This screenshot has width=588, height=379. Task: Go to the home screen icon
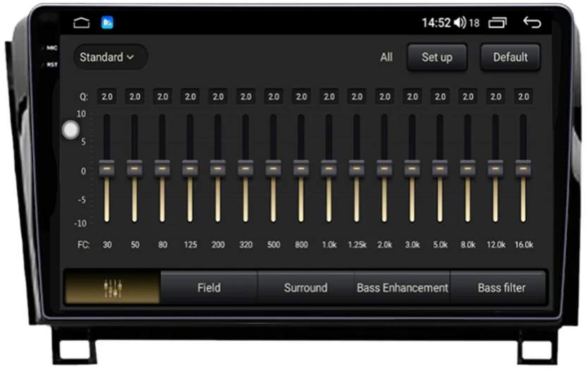coord(81,23)
